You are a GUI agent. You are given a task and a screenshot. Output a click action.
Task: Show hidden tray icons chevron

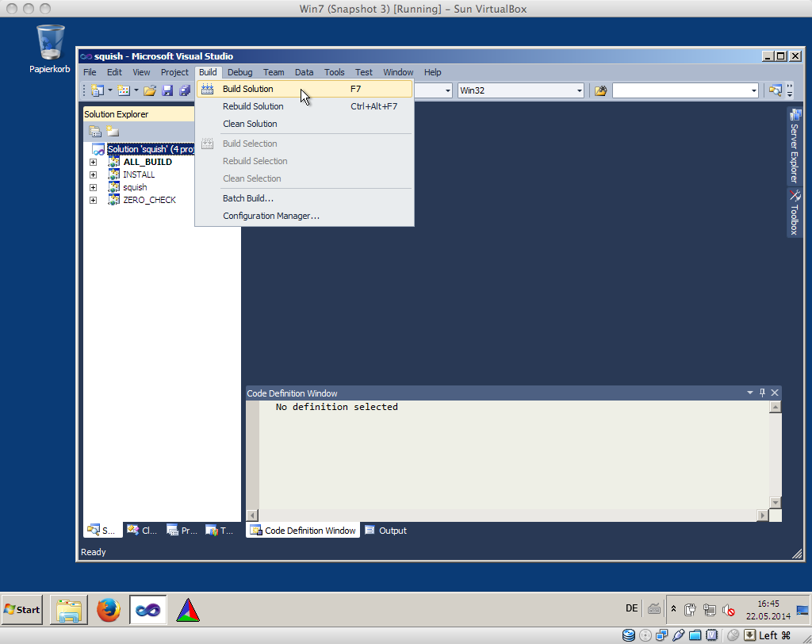[x=673, y=609]
